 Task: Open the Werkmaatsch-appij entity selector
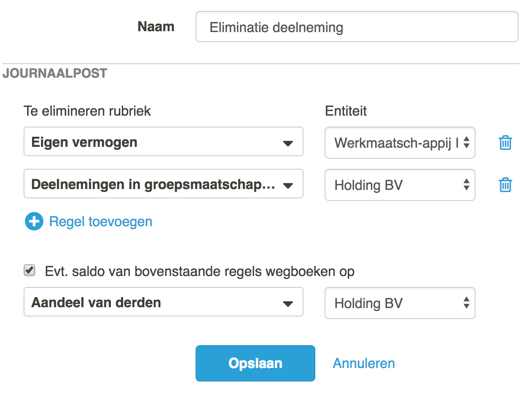(400, 143)
